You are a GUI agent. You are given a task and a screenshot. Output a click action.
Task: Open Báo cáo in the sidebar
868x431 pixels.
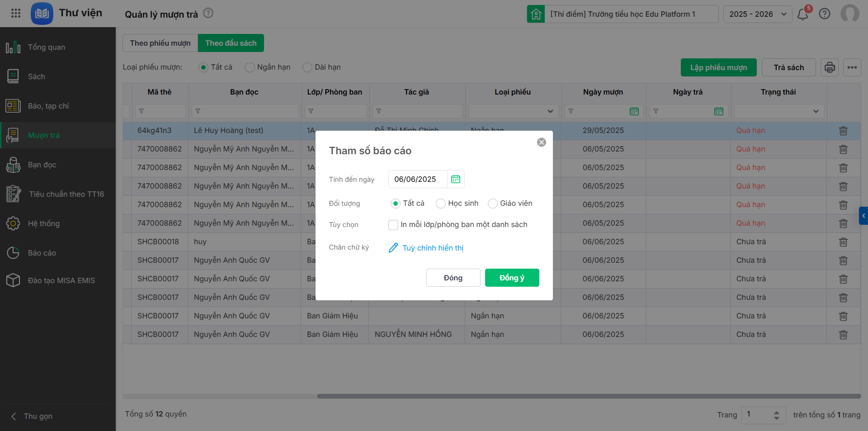click(42, 253)
